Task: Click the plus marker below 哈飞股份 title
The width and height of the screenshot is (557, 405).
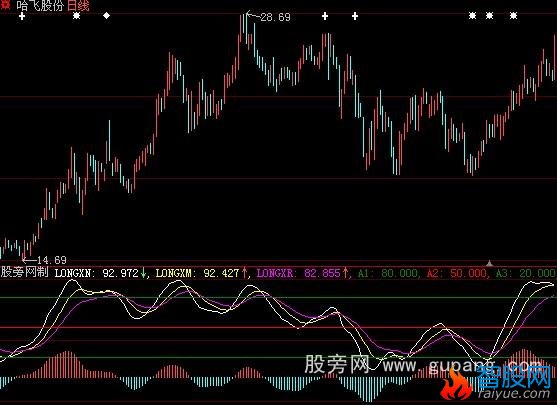Action: [x=22, y=16]
